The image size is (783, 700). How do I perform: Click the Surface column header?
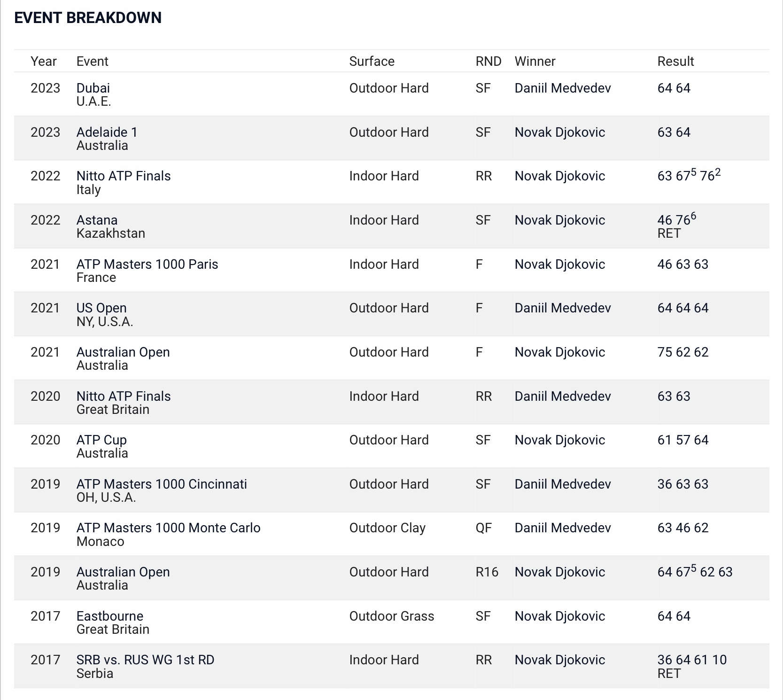(x=372, y=62)
